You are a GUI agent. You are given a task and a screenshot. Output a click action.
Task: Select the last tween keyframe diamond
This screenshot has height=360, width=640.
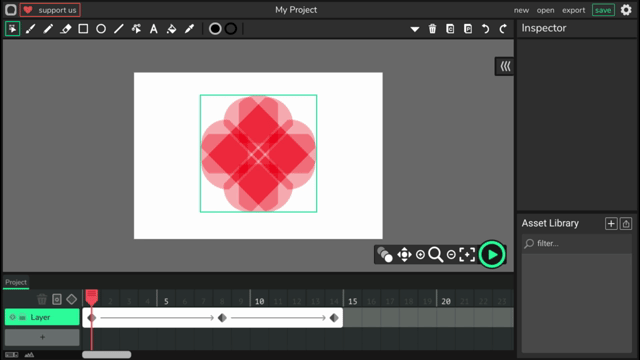[x=334, y=318]
